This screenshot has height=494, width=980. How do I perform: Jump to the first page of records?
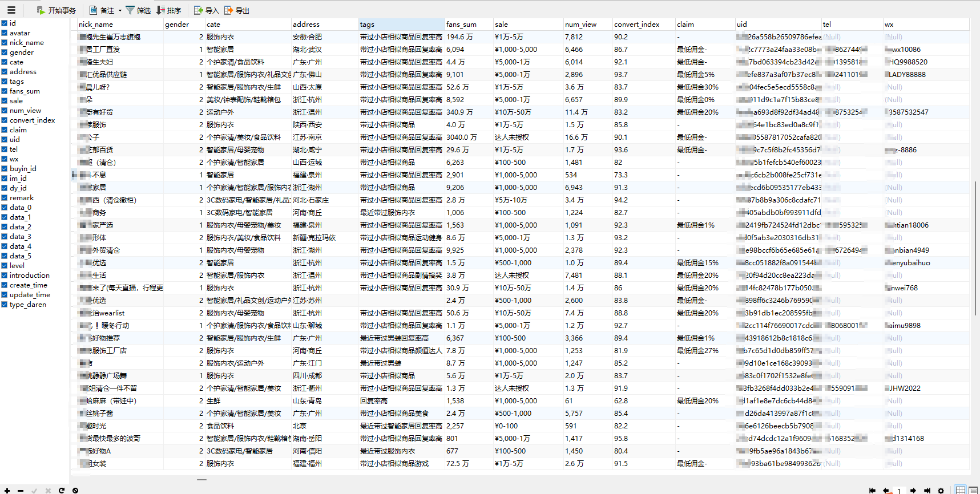click(872, 491)
